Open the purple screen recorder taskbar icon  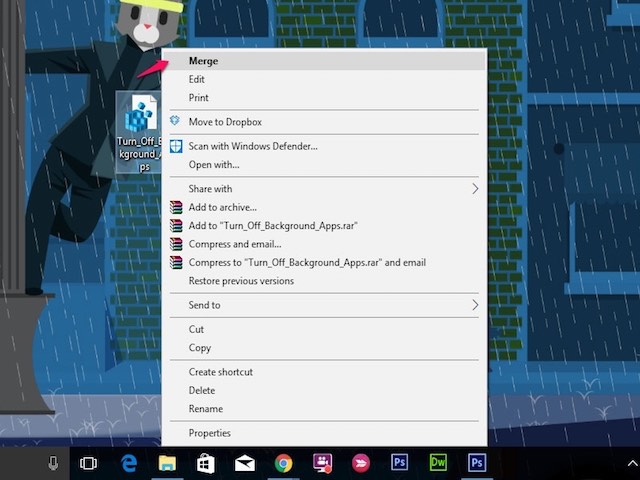point(322,463)
